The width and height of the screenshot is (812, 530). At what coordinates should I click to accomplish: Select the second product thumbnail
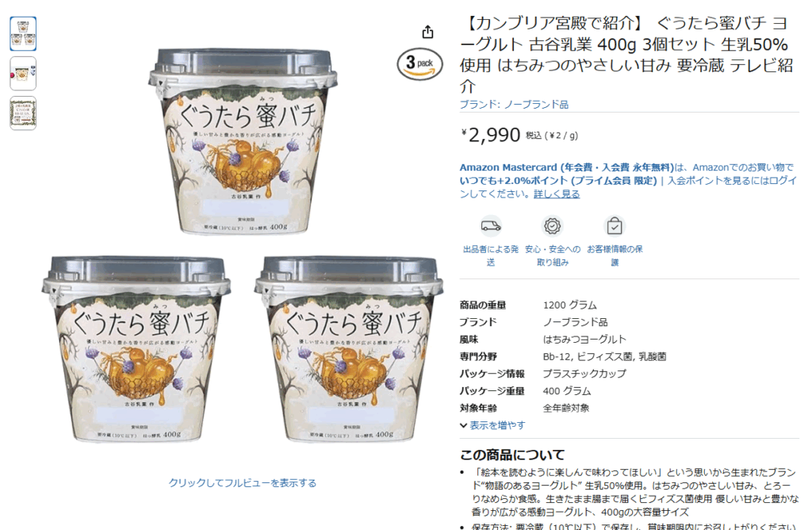pyautogui.click(x=23, y=74)
